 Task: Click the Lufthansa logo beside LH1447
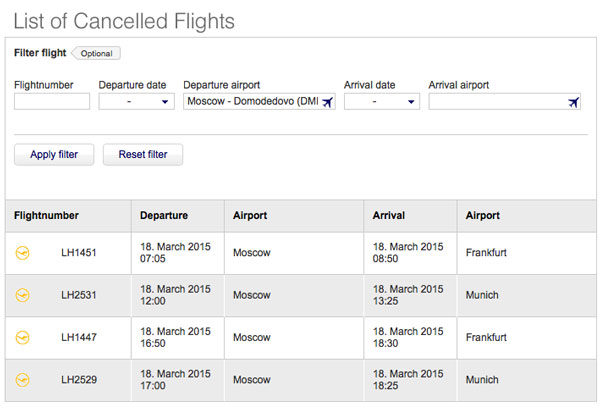tap(23, 338)
